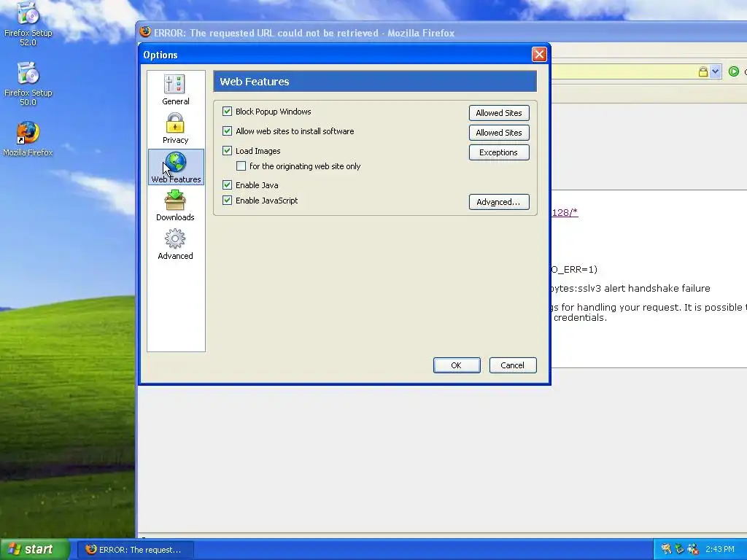Click the third system tray icon
Screen dimensions: 747x560
693,550
